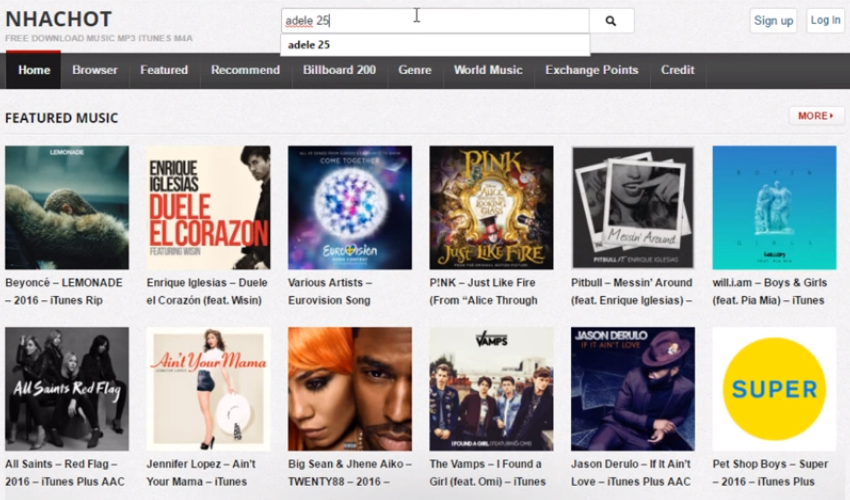
Task: Click the 'Pitbull – Messin' Around' title link
Action: click(x=632, y=291)
